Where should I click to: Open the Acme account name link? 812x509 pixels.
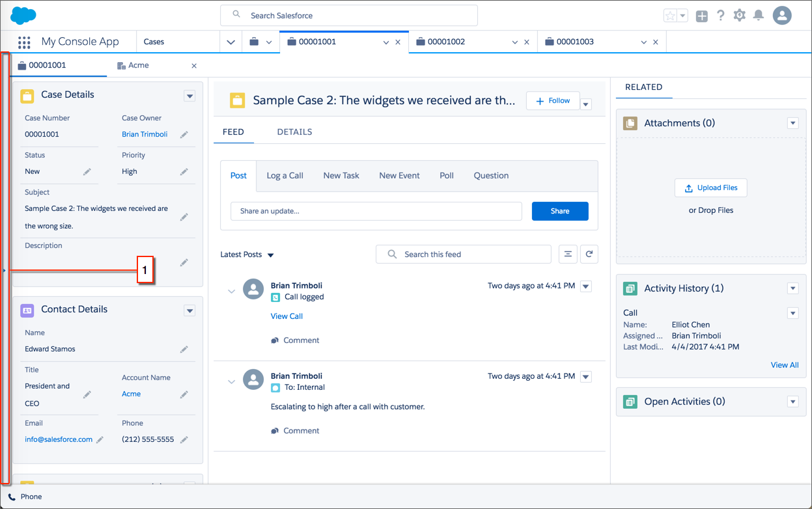pos(131,394)
